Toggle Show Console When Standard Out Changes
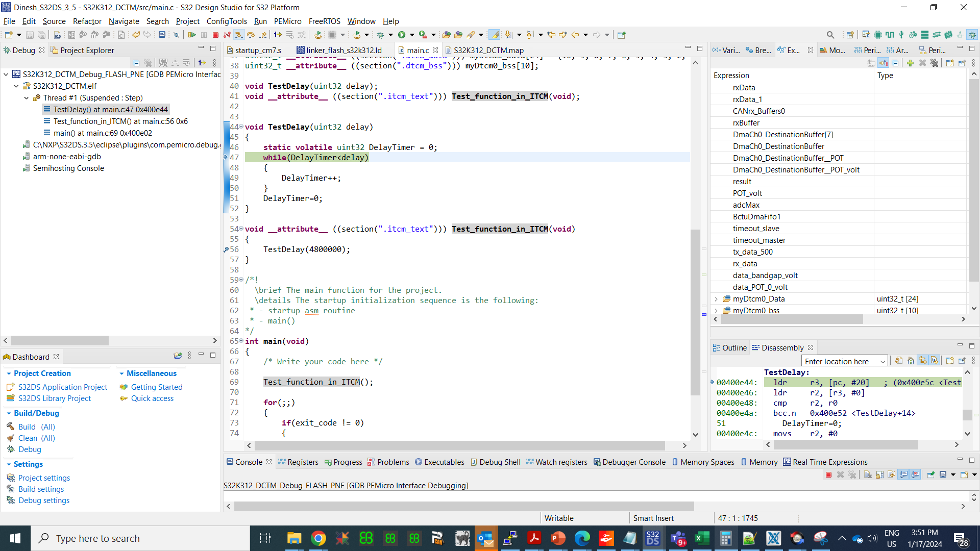The width and height of the screenshot is (980, 551). tap(903, 474)
